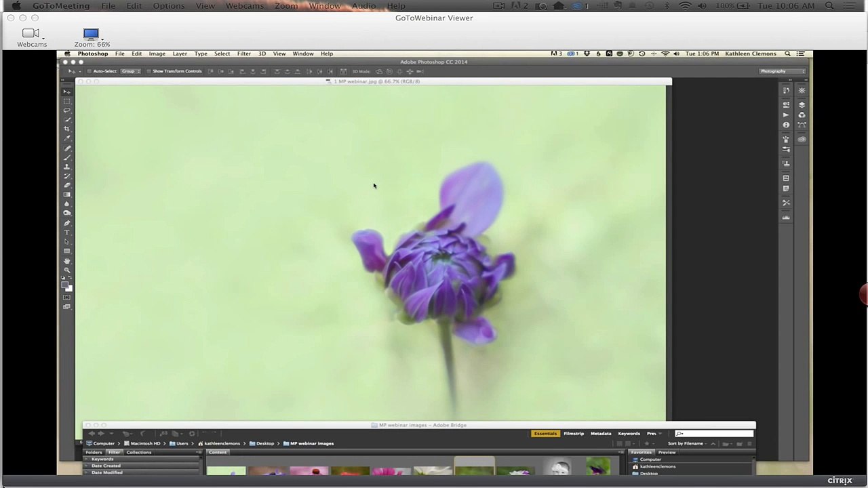Select the Gradient tool
Screen dimensions: 868x488
(x=67, y=195)
